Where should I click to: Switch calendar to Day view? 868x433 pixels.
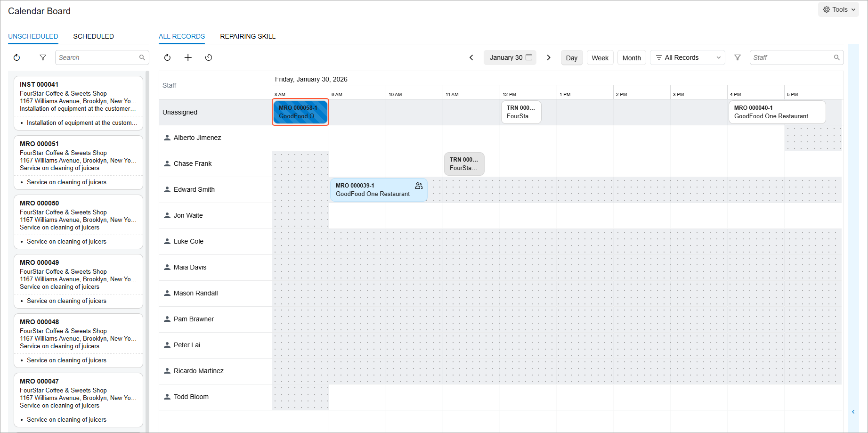pos(572,57)
